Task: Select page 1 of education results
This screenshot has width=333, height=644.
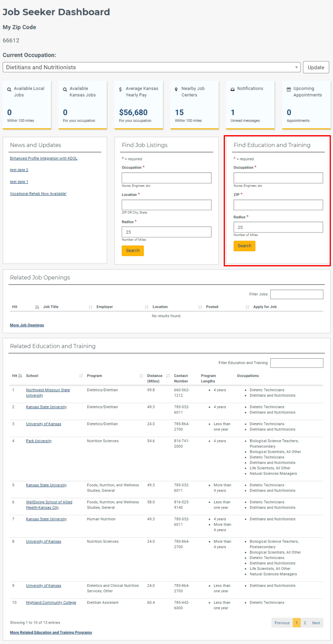Action: (x=297, y=623)
